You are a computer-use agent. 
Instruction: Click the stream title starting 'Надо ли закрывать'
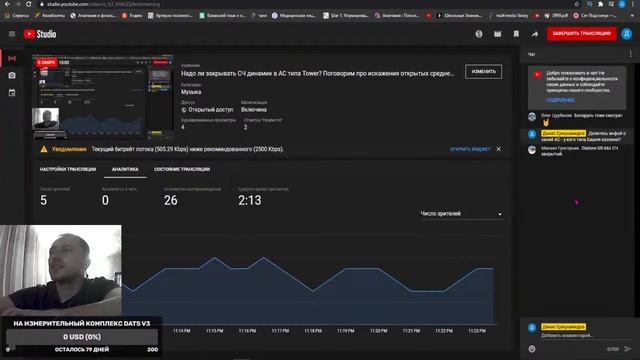317,74
